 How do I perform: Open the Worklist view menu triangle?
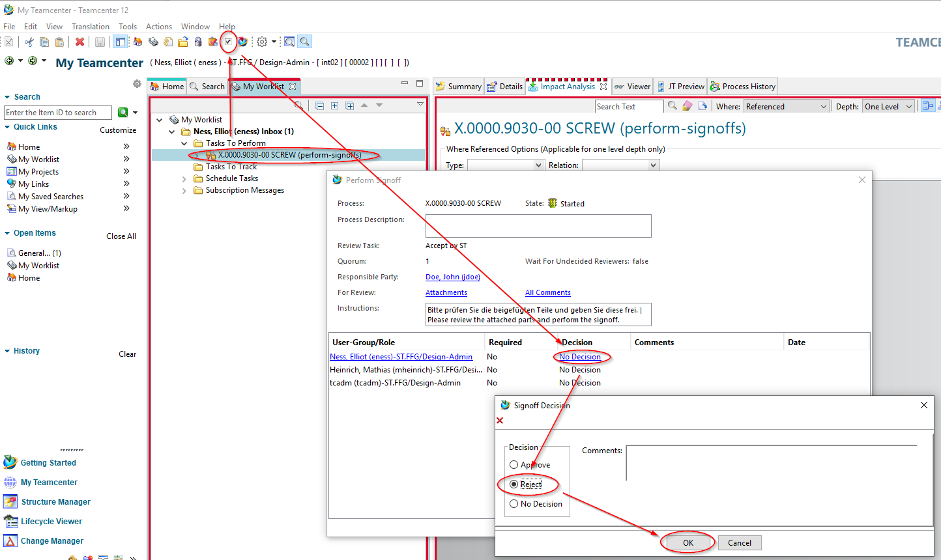[x=420, y=105]
